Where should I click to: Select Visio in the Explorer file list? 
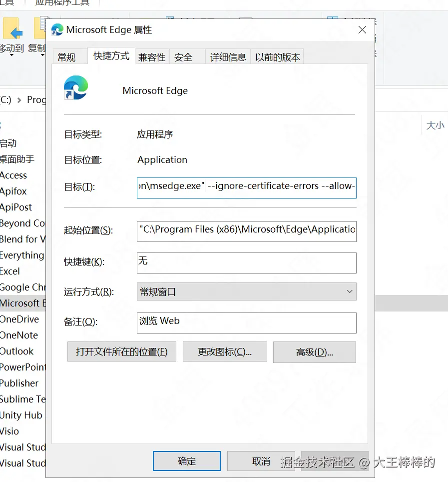[9, 431]
